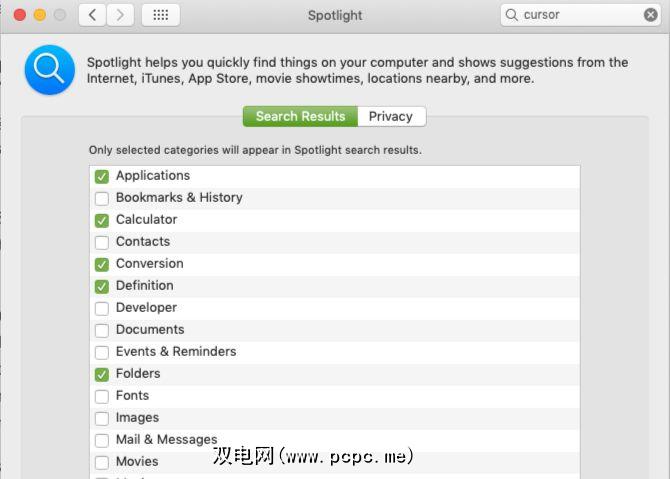Click the Spotlight magnifying glass icon
Screen dimensions: 670x479
(x=49, y=69)
